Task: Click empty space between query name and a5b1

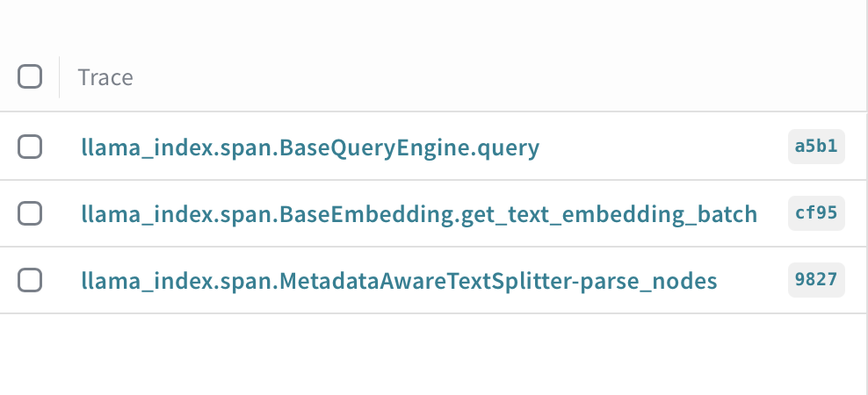Action: (663, 147)
